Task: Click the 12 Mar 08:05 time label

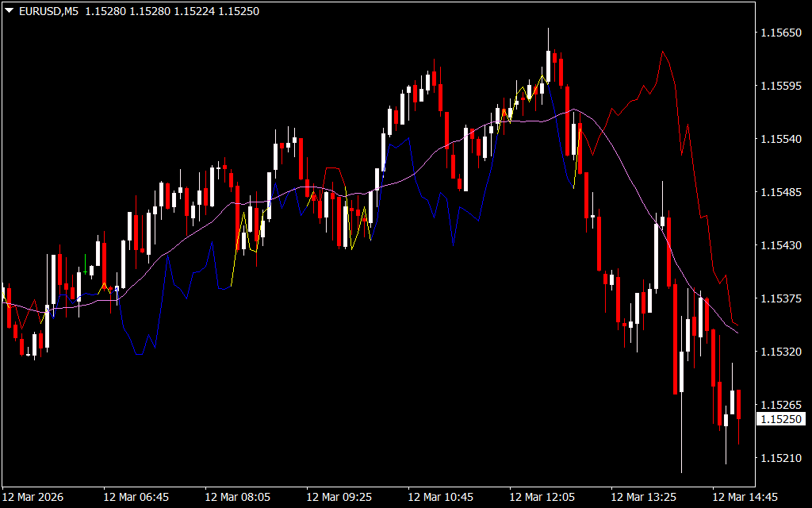Action: tap(238, 497)
